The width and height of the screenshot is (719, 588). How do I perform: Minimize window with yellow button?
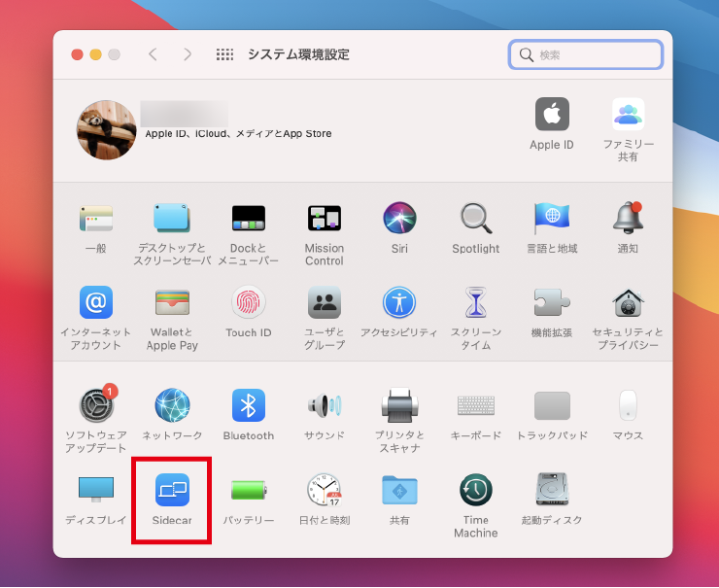pos(95,54)
